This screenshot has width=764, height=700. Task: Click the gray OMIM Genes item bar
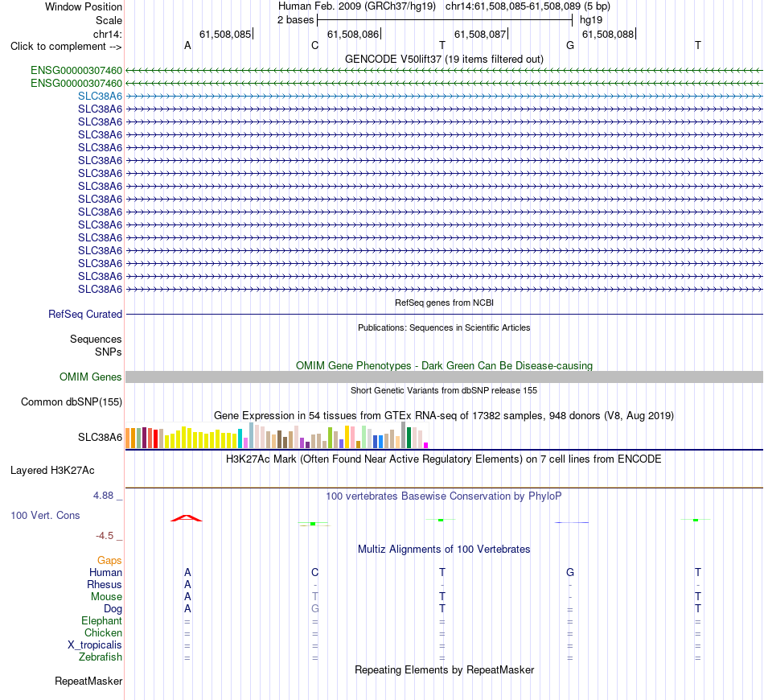444,377
